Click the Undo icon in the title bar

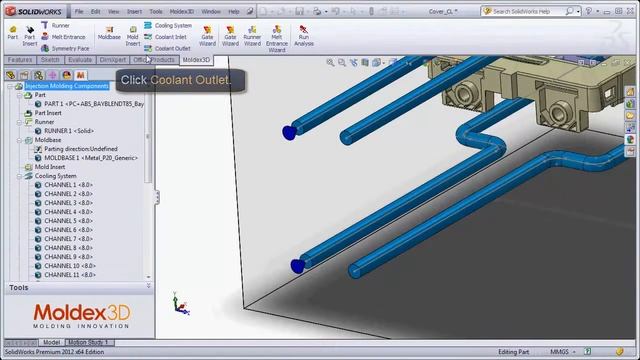click(x=336, y=11)
